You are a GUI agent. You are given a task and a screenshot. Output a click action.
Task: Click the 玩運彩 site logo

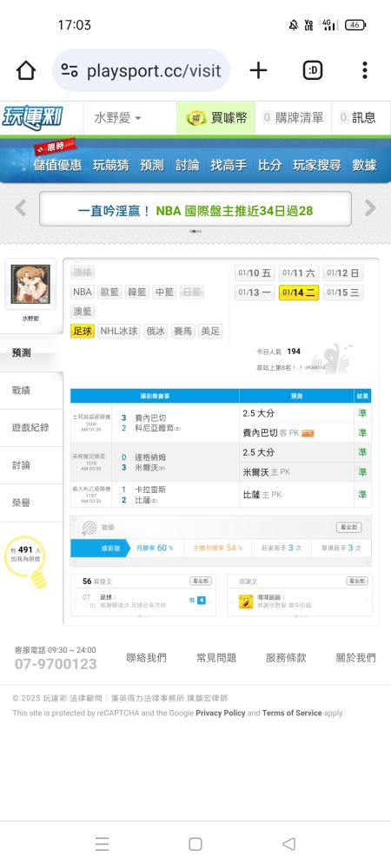(33, 117)
